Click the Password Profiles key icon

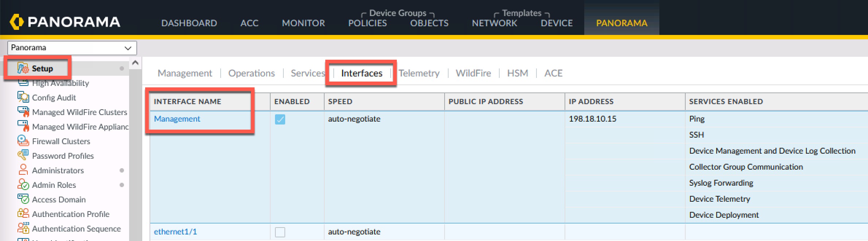23,155
